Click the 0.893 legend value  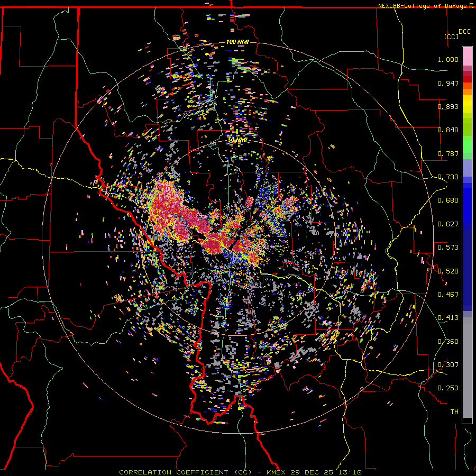coord(448,106)
